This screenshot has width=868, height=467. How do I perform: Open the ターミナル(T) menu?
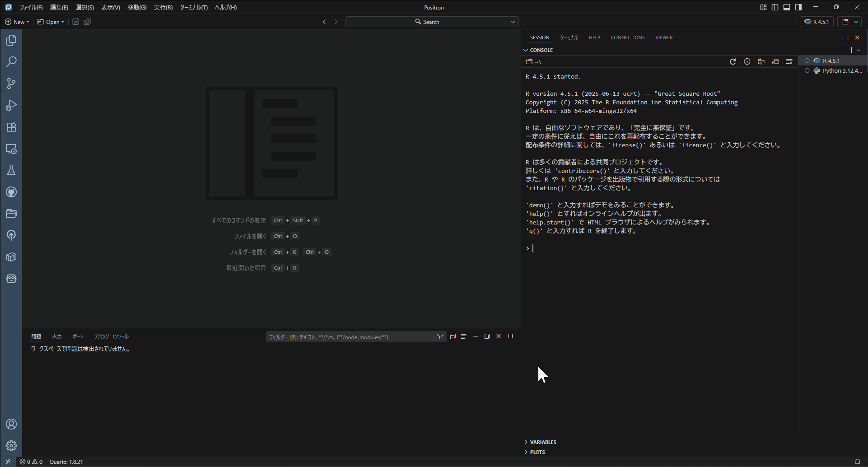tap(193, 7)
